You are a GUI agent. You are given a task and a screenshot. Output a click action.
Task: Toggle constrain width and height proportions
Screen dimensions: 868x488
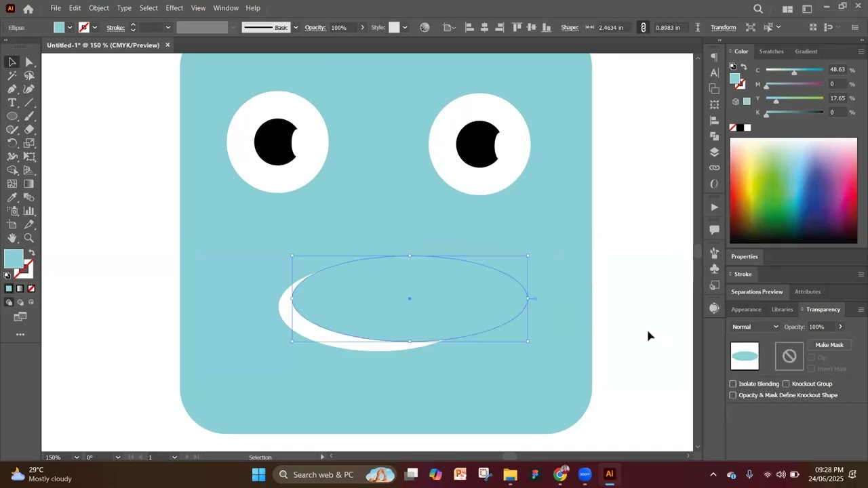click(644, 27)
